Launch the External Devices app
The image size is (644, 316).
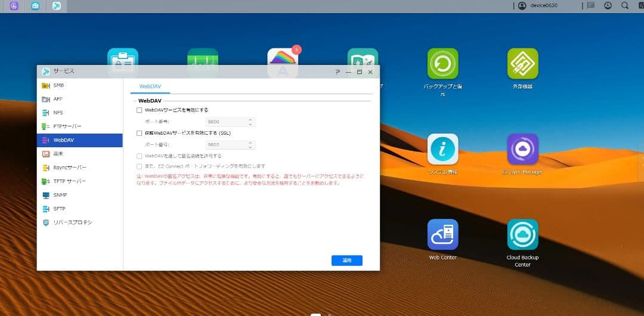(522, 64)
